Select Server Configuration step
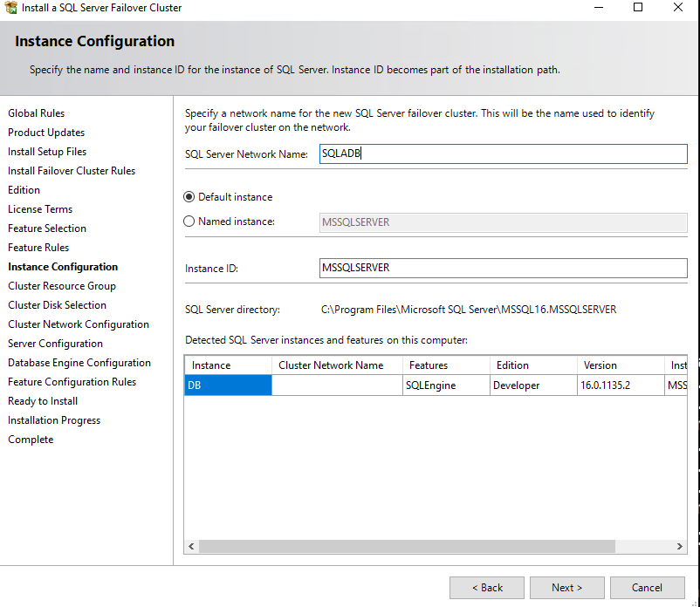Image resolution: width=700 pixels, height=607 pixels. point(55,344)
